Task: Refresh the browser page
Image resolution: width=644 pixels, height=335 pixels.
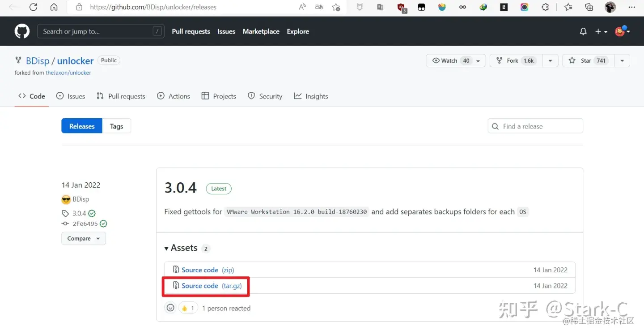Action: coord(33,7)
